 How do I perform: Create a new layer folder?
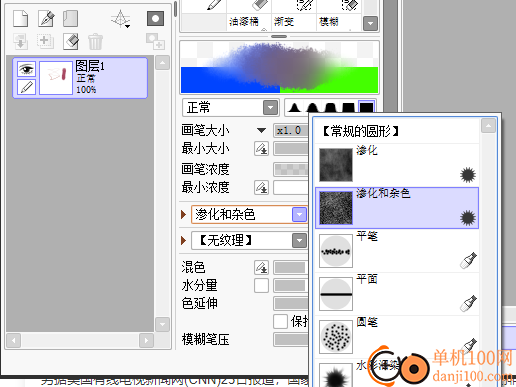pos(71,18)
